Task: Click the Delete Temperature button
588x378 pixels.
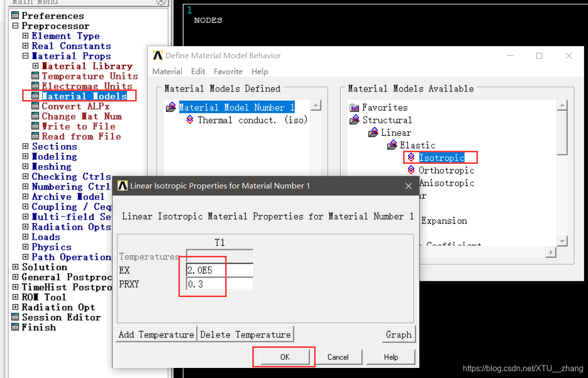Action: [x=245, y=334]
